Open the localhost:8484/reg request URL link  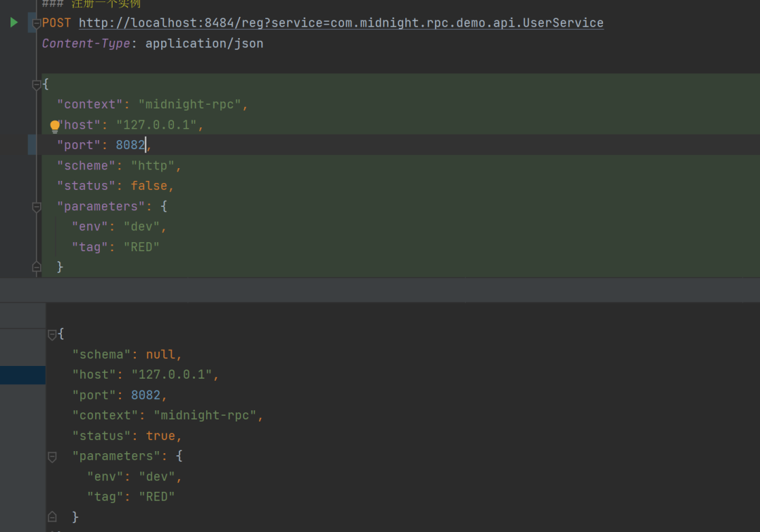click(x=341, y=23)
